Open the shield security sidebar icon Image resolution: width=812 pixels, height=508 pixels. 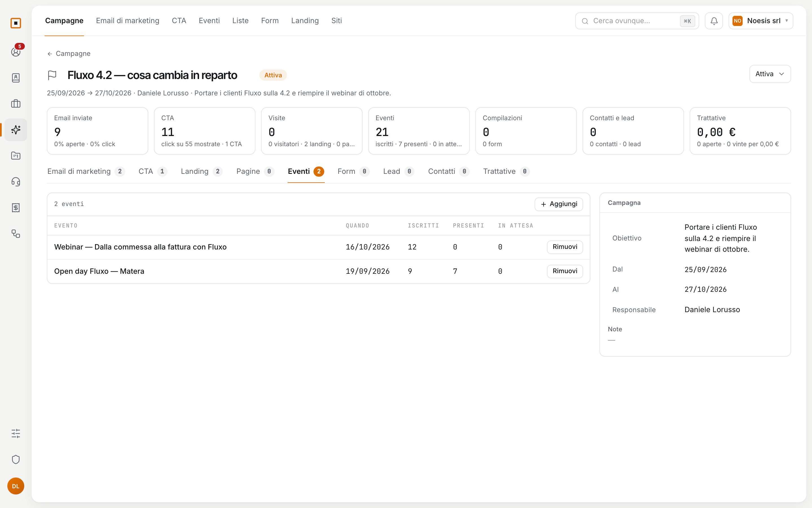(x=16, y=459)
